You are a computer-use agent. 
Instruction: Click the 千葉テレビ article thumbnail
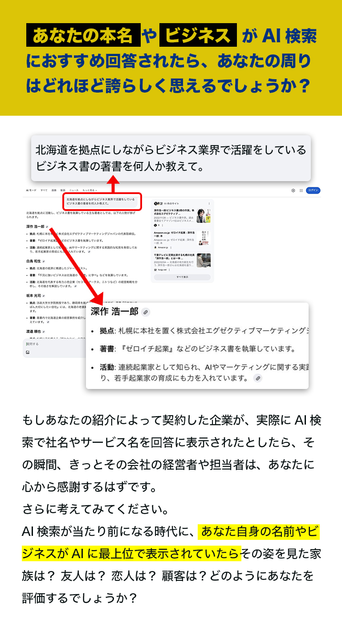pos(204,260)
